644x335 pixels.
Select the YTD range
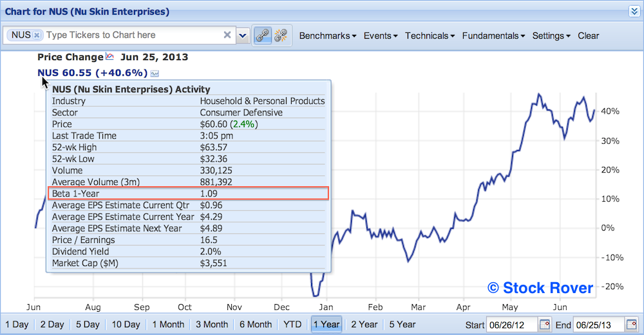pyautogui.click(x=292, y=324)
